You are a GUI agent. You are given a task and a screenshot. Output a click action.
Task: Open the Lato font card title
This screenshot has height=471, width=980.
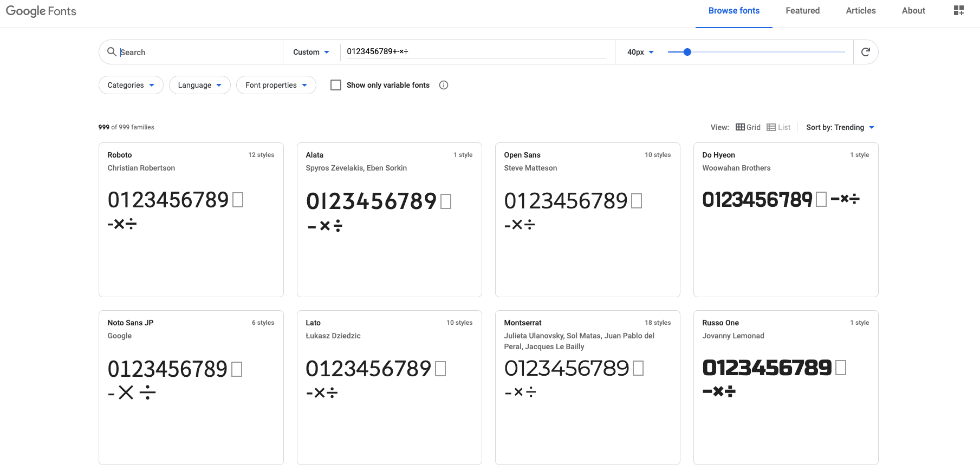click(x=313, y=323)
